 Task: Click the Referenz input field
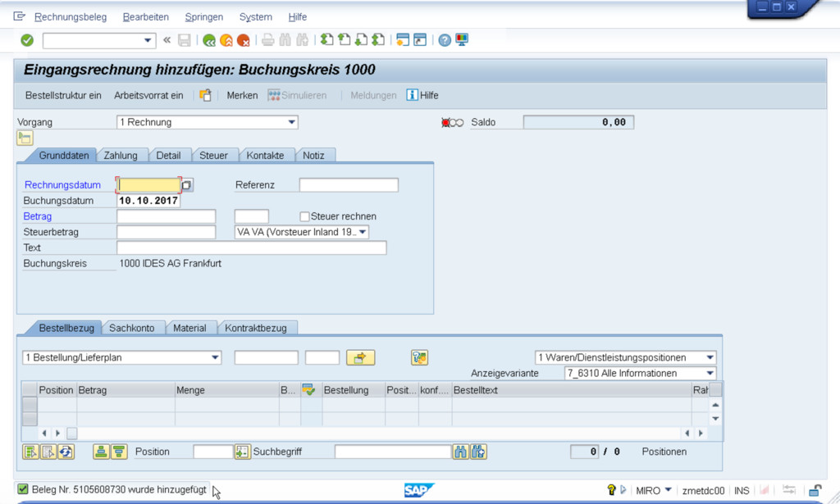349,185
